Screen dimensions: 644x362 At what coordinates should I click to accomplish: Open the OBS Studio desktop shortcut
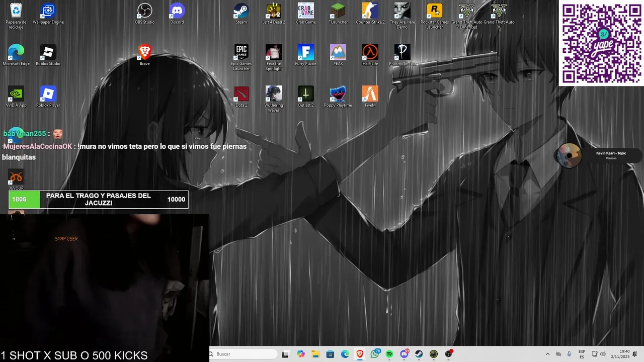point(145,14)
